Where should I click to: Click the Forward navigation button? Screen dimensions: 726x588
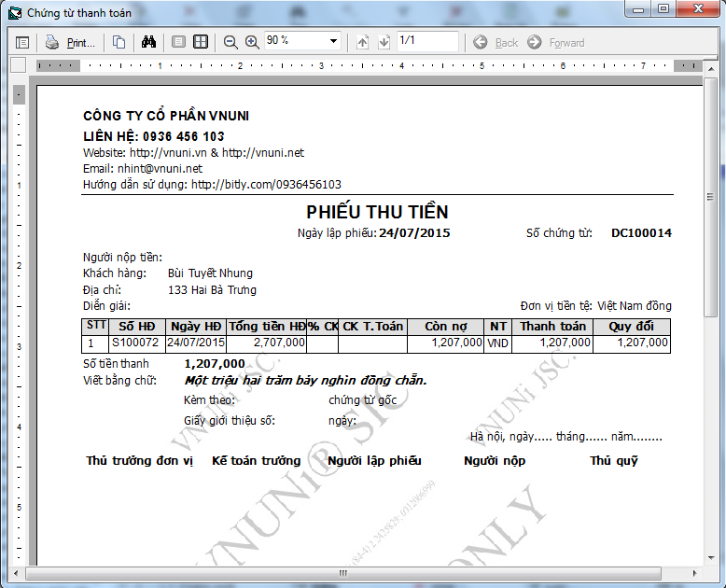(x=556, y=42)
